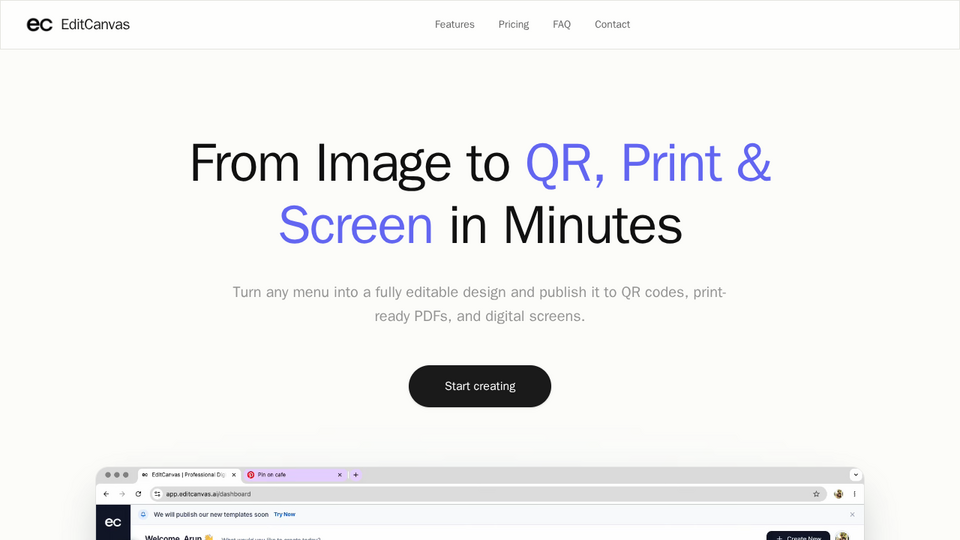Dismiss the new templates notification banner
The image size is (960, 540).
pos(852,514)
